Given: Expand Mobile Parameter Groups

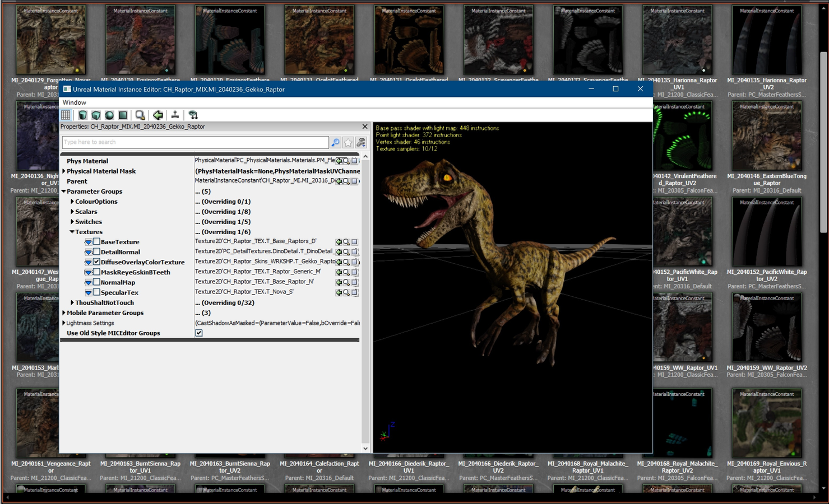Looking at the screenshot, I should pyautogui.click(x=64, y=313).
